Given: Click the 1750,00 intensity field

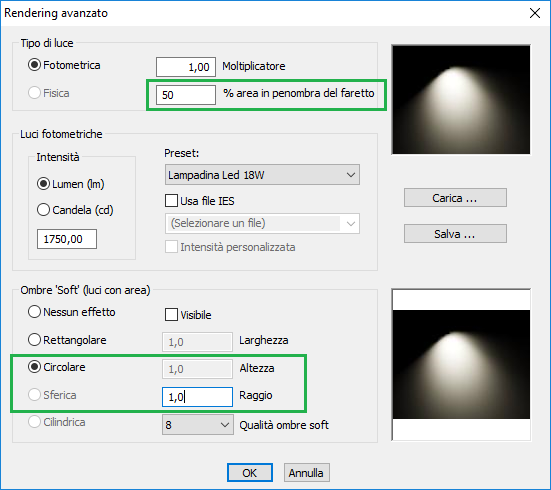Looking at the screenshot, I should tap(67, 239).
